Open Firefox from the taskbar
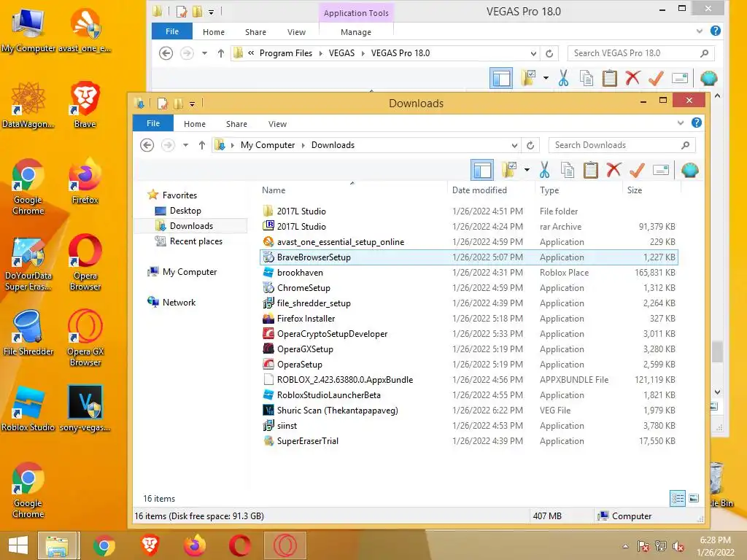 195,545
